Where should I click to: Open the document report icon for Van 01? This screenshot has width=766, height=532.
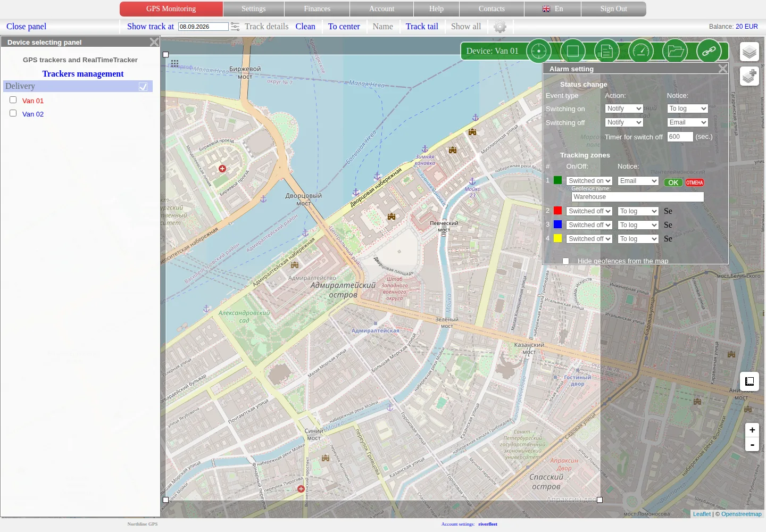pos(607,51)
